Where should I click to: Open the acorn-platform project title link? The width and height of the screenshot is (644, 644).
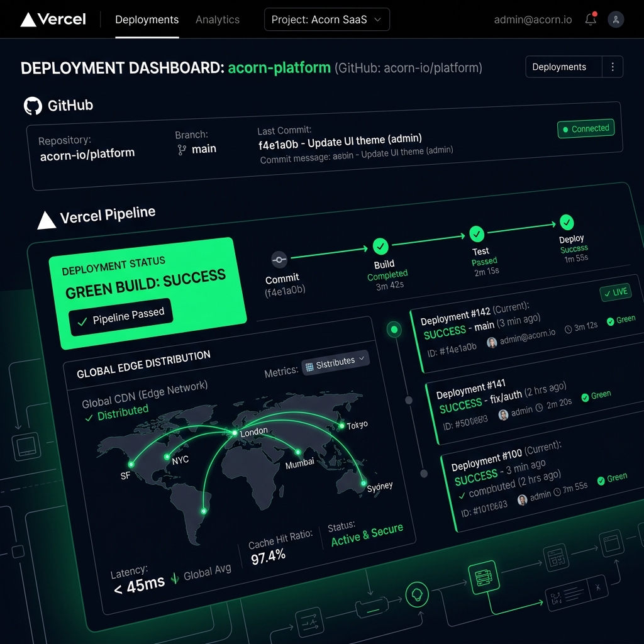(x=279, y=67)
